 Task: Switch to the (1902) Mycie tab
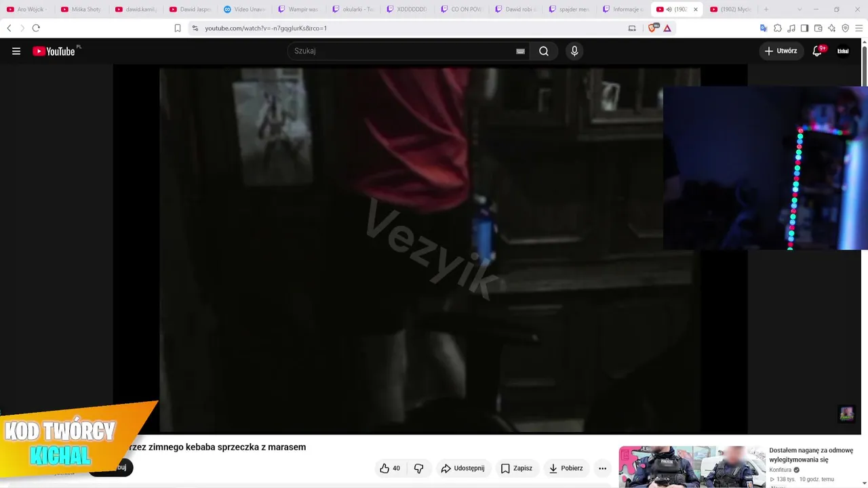731,9
